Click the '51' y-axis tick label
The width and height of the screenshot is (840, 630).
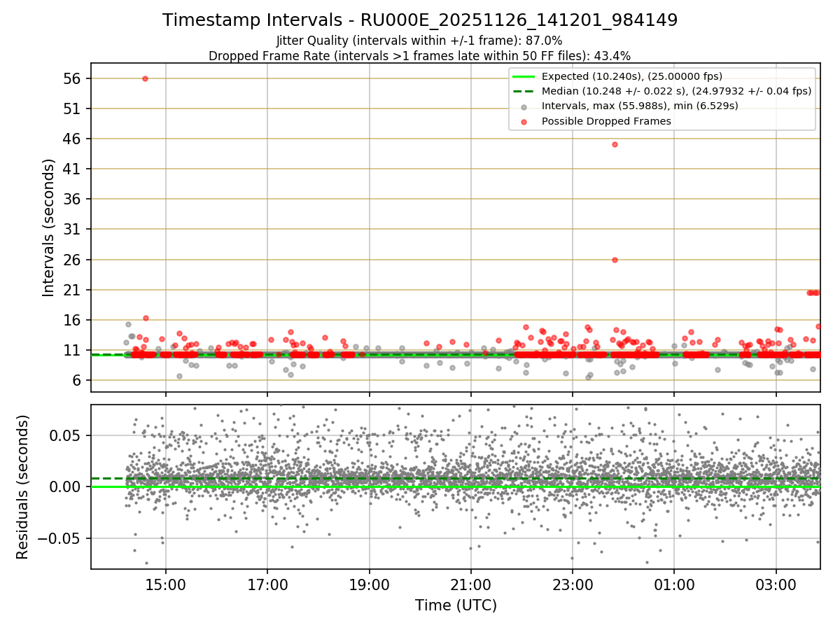pyautogui.click(x=73, y=108)
